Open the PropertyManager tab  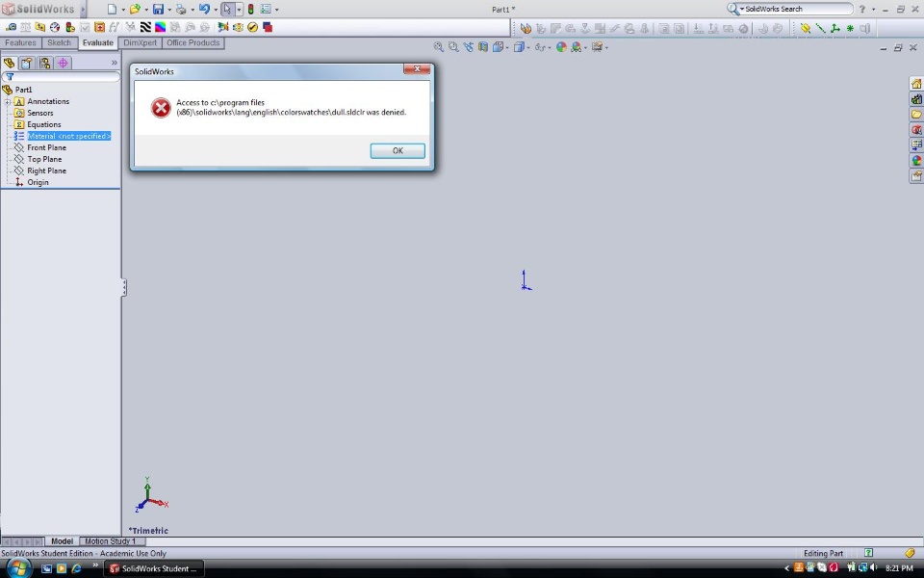pos(27,63)
